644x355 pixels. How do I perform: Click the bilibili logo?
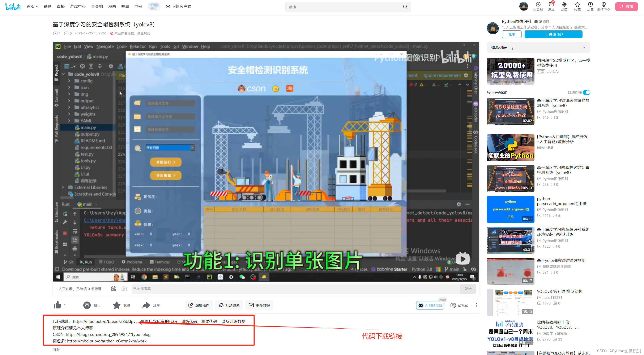tap(13, 7)
